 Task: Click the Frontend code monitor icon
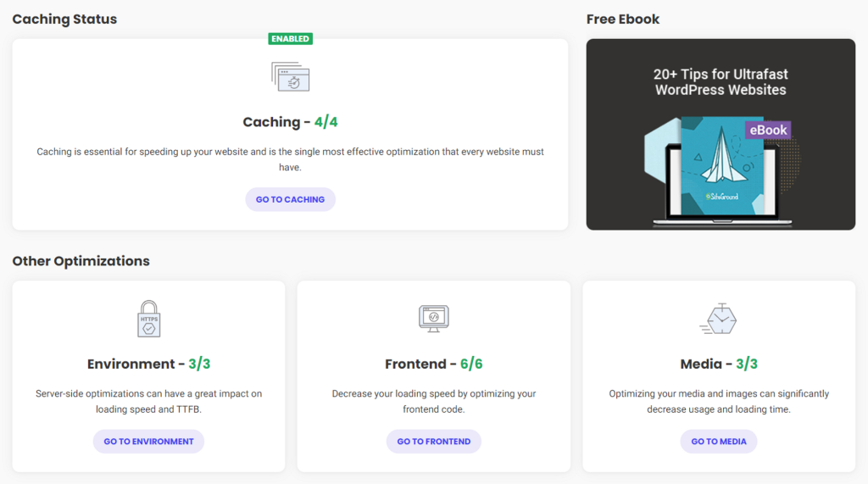coord(433,319)
